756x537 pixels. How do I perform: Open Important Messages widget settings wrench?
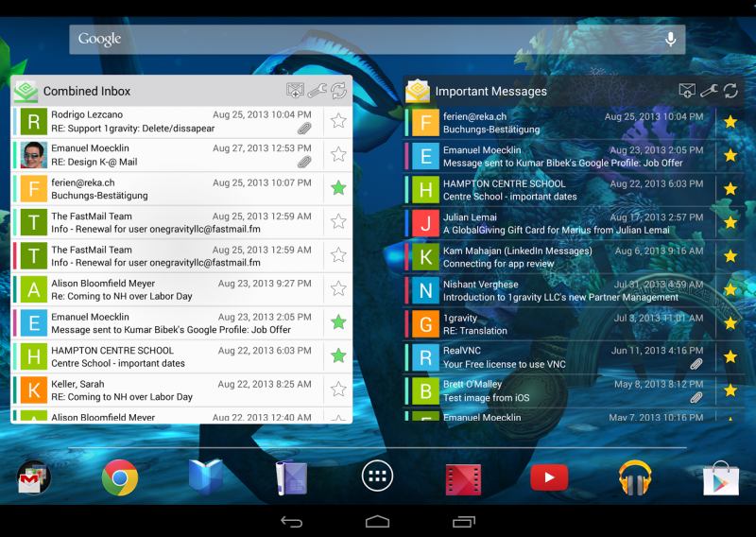[x=709, y=91]
